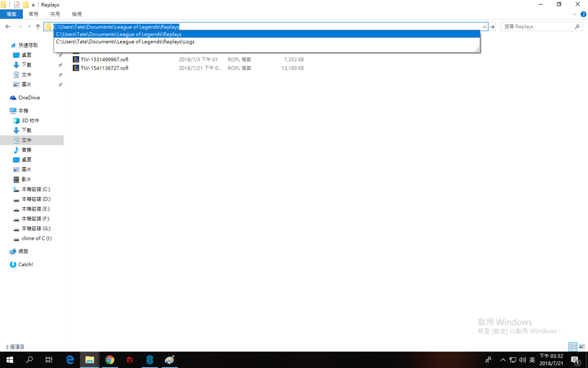Select file TW-1541136727.rofl
Image resolution: width=588 pixels, height=368 pixels.
tap(104, 68)
